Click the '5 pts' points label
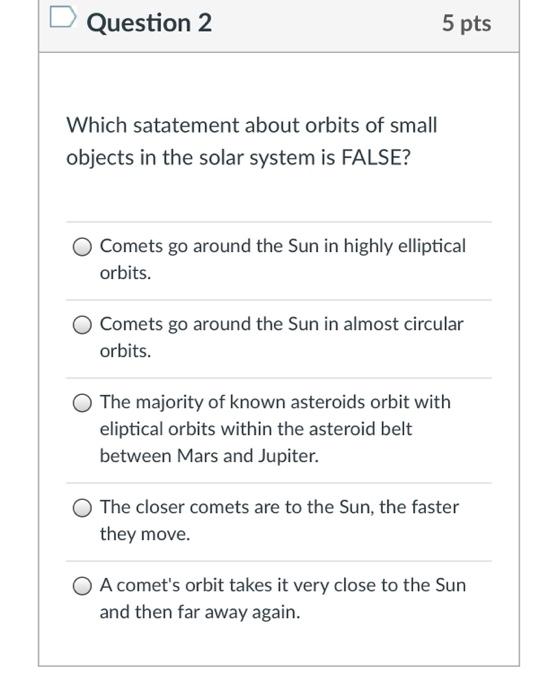The width and height of the screenshot is (557, 700). [466, 24]
